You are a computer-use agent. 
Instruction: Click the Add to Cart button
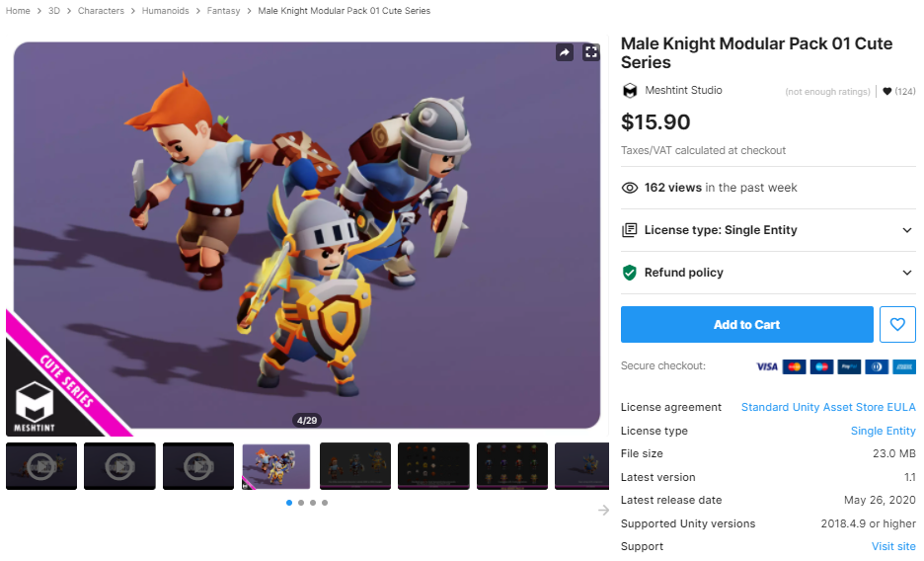(x=746, y=324)
